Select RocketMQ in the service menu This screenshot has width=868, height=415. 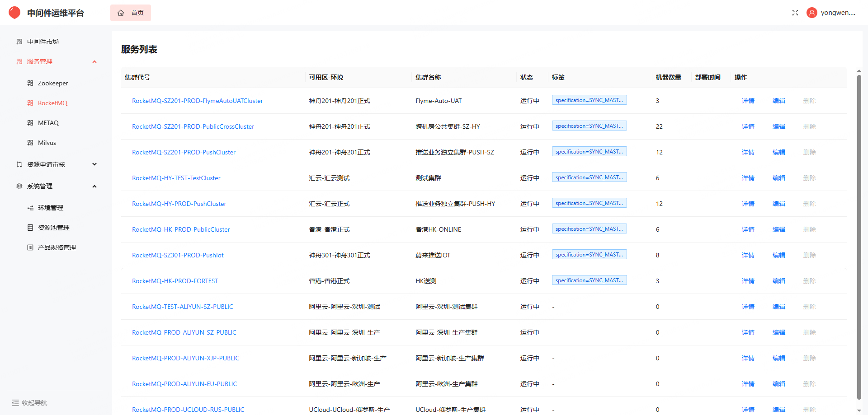(53, 103)
